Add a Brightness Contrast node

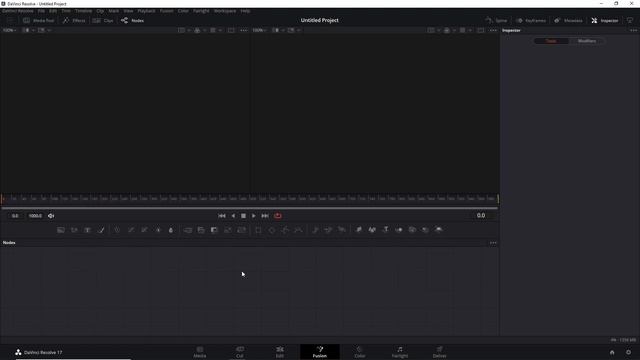(158, 230)
